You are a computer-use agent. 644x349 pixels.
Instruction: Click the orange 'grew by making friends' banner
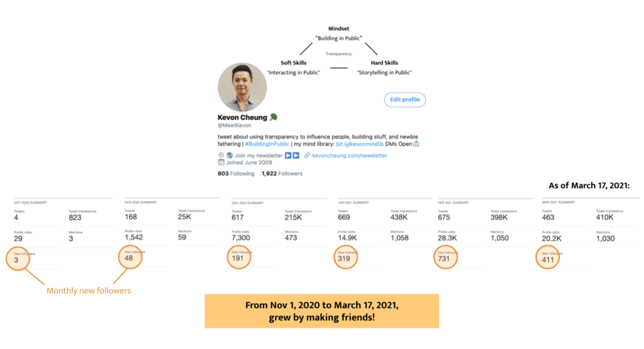(x=321, y=311)
